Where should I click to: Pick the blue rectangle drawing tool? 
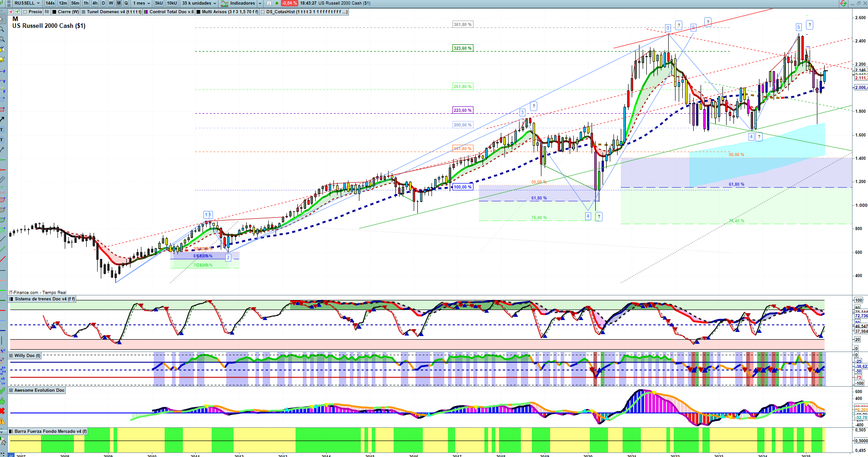(2, 99)
